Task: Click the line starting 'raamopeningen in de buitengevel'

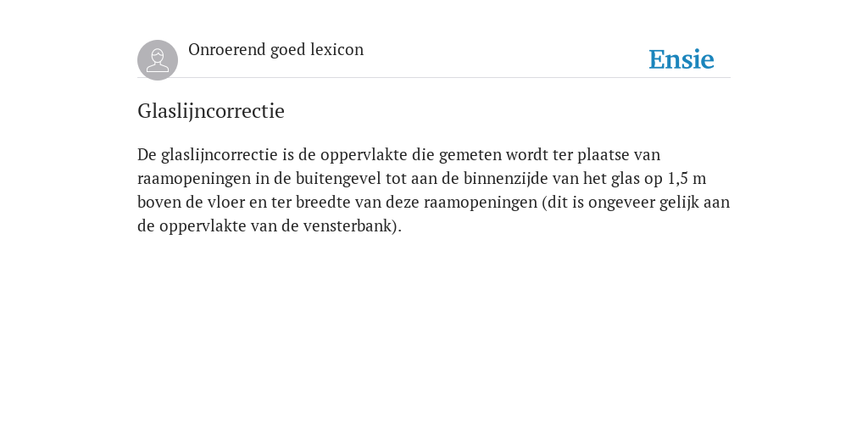Action: (x=422, y=178)
